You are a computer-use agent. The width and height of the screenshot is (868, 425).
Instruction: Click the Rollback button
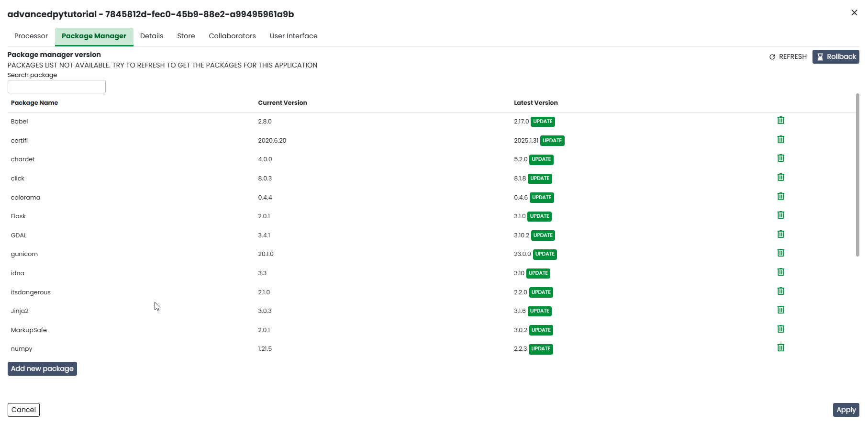pos(835,56)
